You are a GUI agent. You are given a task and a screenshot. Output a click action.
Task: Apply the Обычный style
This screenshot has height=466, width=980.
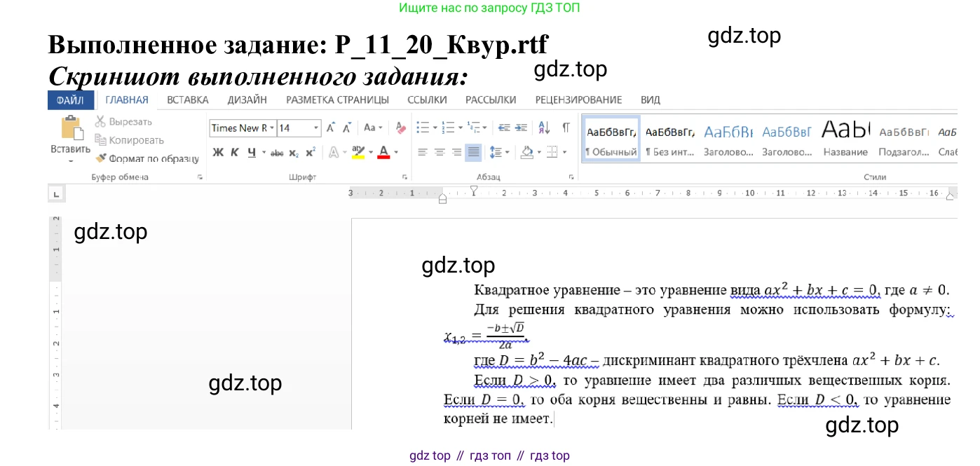pyautogui.click(x=611, y=139)
